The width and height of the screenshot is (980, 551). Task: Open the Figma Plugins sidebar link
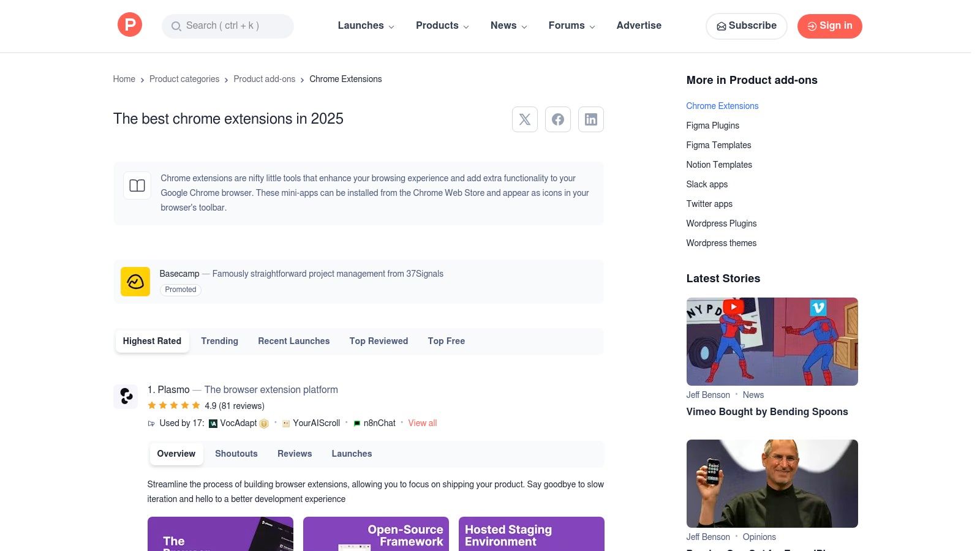point(712,126)
